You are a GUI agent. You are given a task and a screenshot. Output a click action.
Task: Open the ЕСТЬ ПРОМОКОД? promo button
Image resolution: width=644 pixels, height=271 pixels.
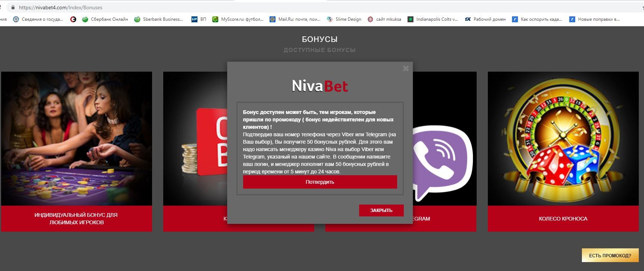[610, 255]
